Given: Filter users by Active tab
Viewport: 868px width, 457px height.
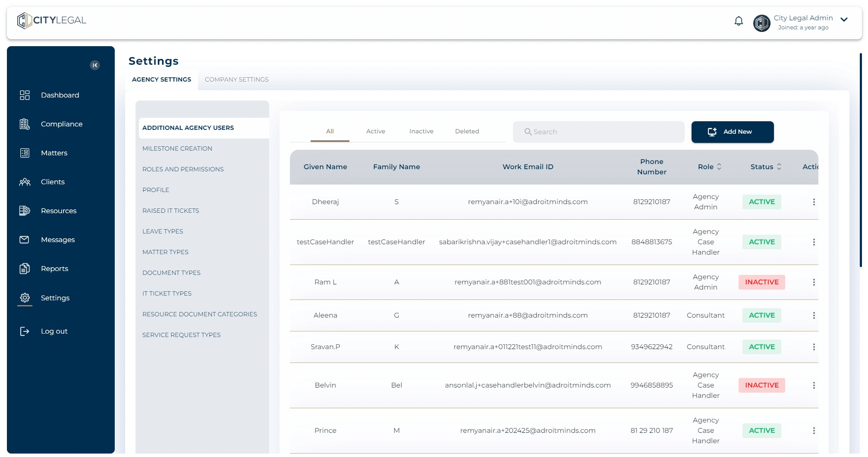Looking at the screenshot, I should (375, 131).
